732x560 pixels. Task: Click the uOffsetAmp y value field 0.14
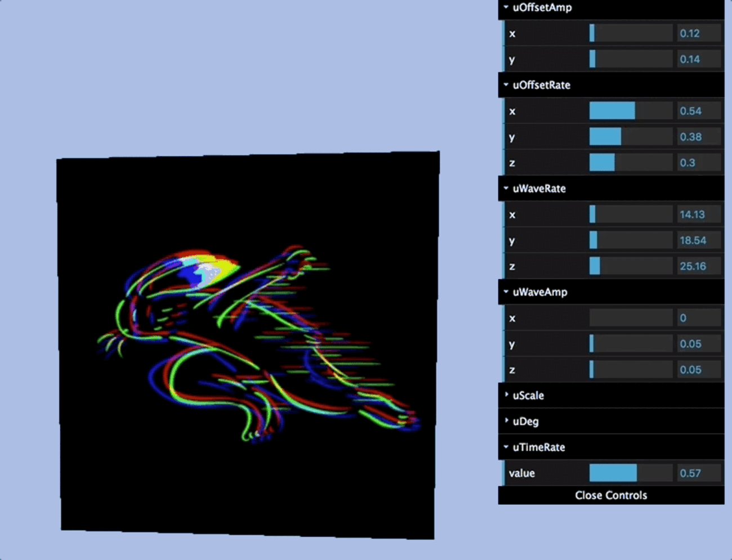[698, 60]
